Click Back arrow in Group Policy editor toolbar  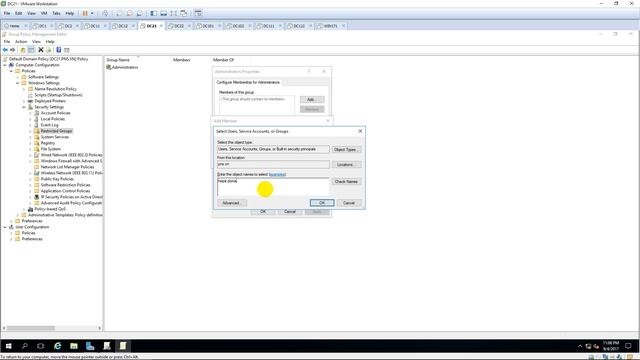point(5,50)
